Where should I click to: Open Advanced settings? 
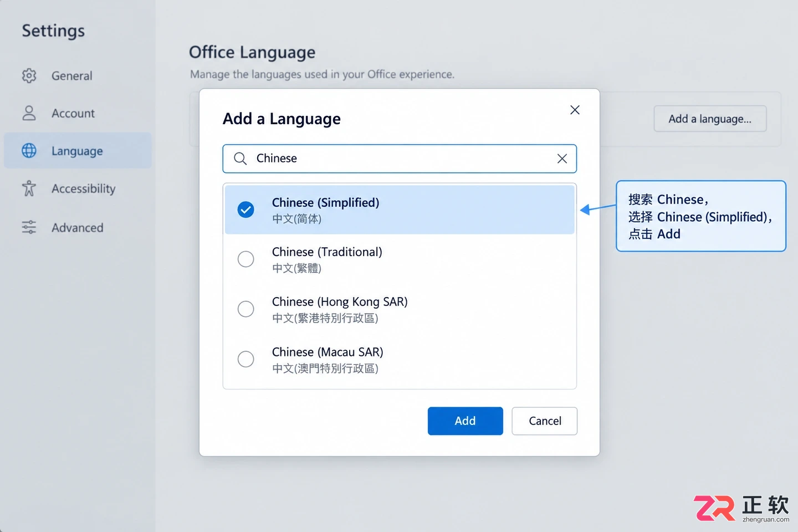tap(78, 227)
